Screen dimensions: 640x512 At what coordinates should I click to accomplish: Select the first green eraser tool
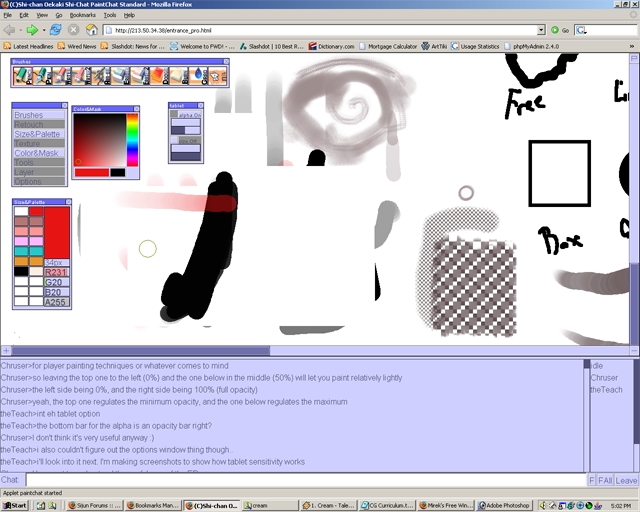pyautogui.click(x=120, y=76)
